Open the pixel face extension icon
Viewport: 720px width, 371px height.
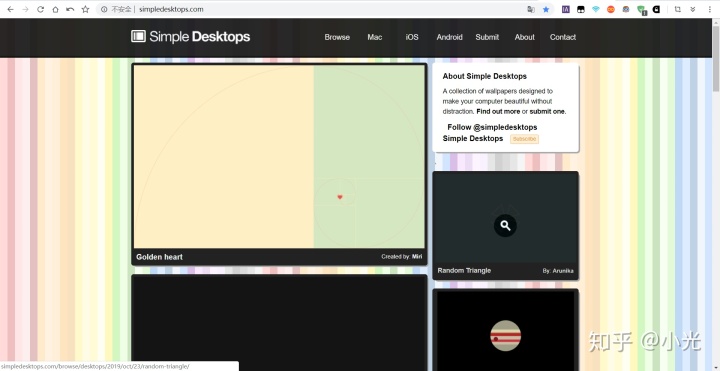[x=626, y=9]
